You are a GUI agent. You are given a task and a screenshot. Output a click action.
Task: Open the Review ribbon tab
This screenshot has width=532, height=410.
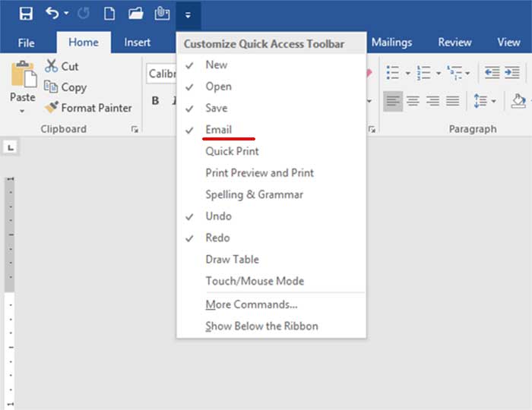[454, 43]
